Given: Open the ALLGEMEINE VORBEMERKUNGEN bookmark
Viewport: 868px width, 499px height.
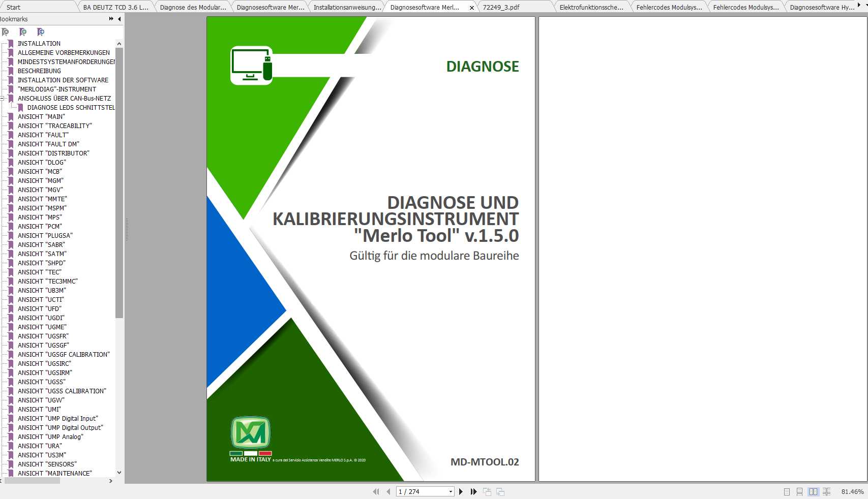Looking at the screenshot, I should 64,52.
